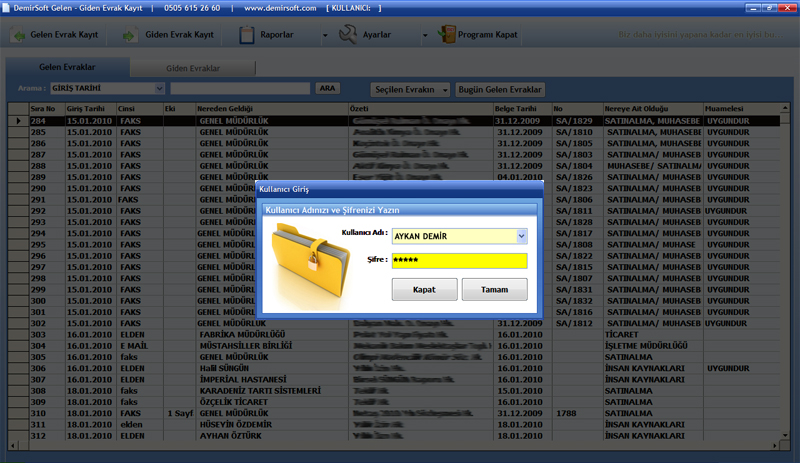Click the 1 Sayf attachment cell in row 310
This screenshot has height=463, width=800.
point(180,413)
